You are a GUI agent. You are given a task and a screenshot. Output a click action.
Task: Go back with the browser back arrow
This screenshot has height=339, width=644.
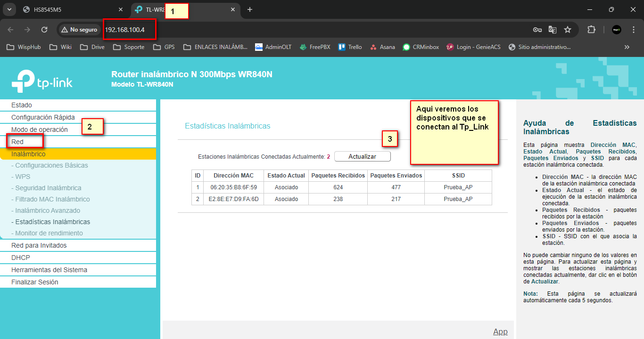10,30
